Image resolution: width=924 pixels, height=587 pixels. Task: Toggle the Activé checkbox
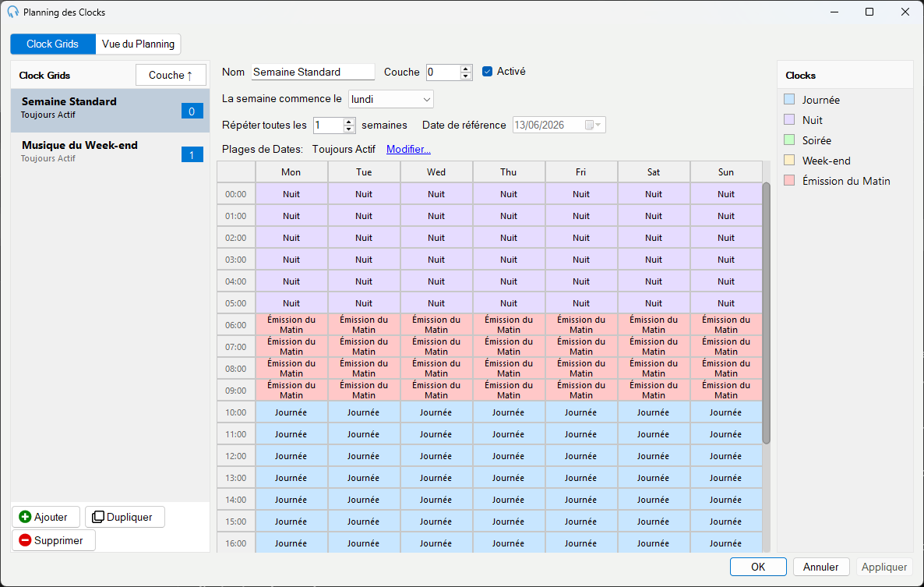[x=488, y=71]
